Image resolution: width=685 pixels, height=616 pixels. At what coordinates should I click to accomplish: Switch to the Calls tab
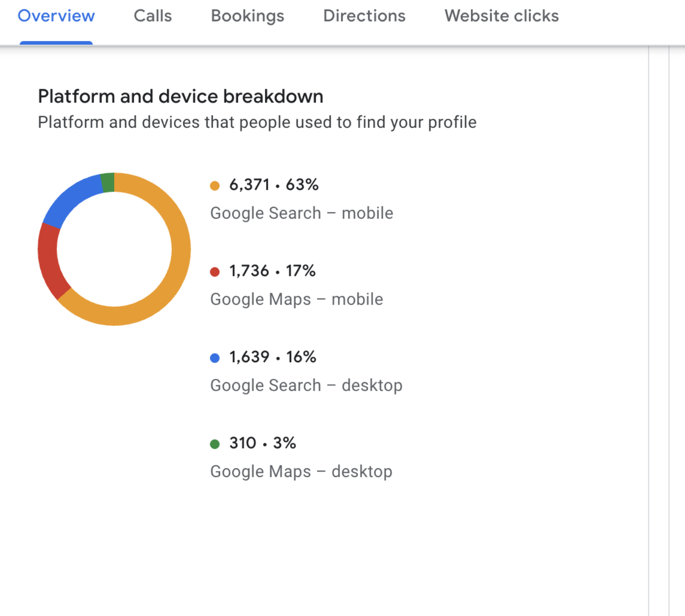[x=153, y=16]
